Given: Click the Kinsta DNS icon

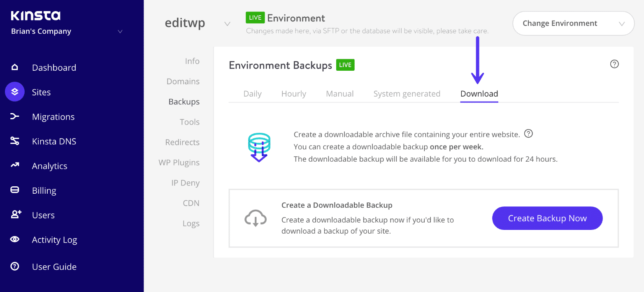Looking at the screenshot, I should tap(15, 141).
